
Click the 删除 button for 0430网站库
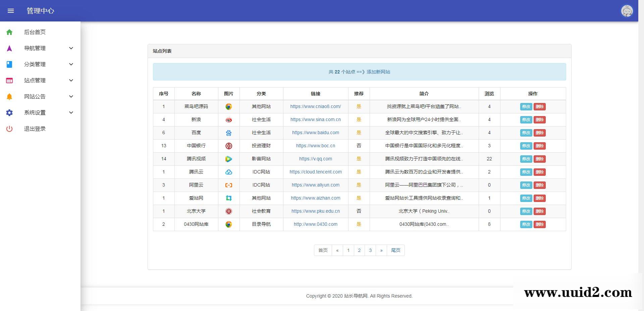point(540,224)
